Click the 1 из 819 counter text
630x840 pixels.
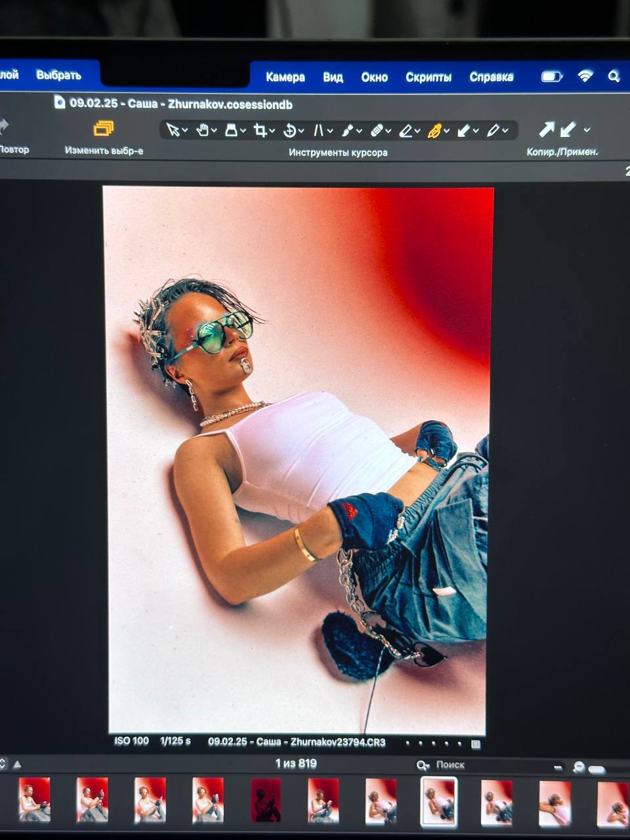(x=296, y=764)
